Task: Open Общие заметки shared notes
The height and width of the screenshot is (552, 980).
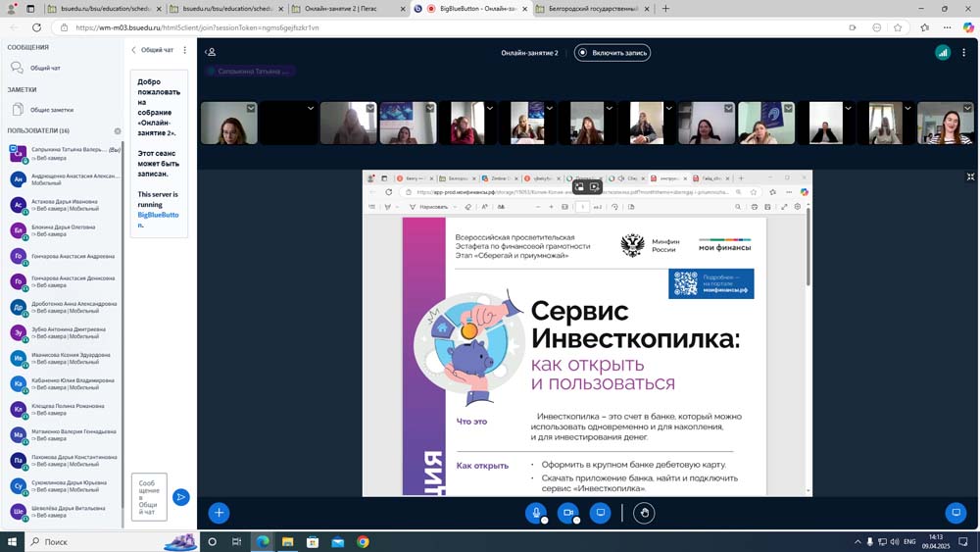Action: (51, 110)
